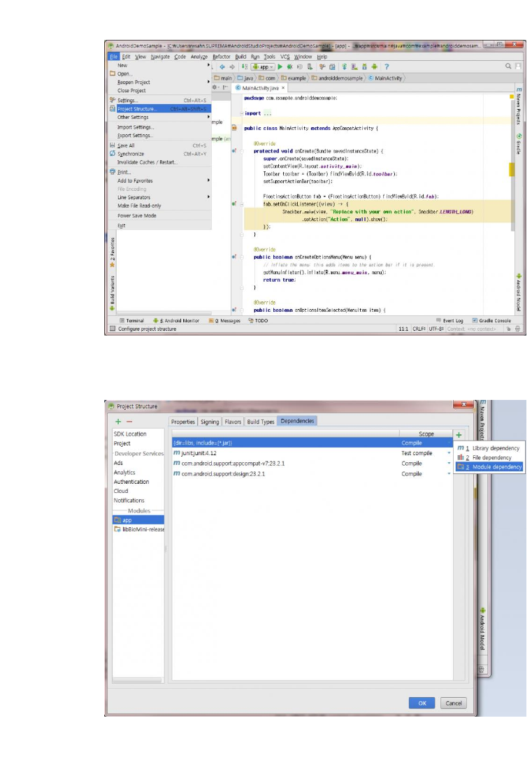
Task: Click horizontal scrollbar under Project Structure sidebar
Action: (x=138, y=681)
